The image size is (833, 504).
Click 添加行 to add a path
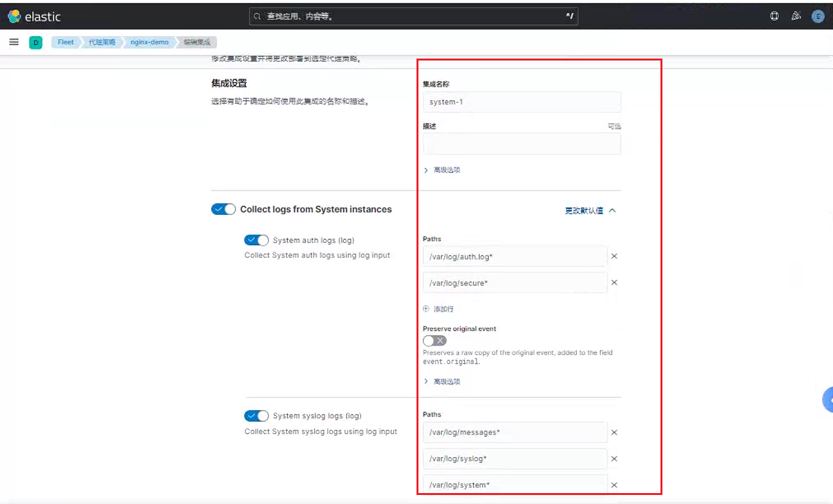pos(438,309)
